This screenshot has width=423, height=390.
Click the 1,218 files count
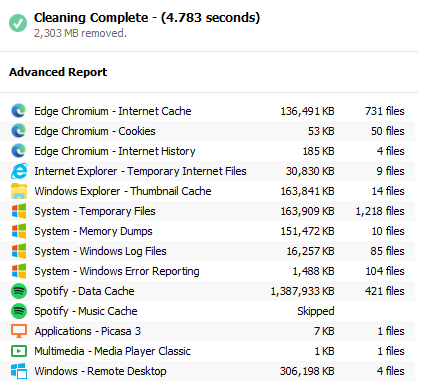[x=380, y=211]
